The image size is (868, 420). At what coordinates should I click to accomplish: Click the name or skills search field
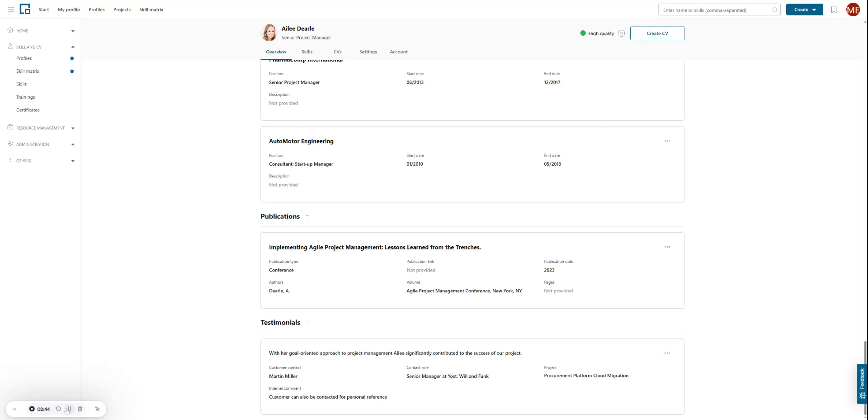click(714, 10)
